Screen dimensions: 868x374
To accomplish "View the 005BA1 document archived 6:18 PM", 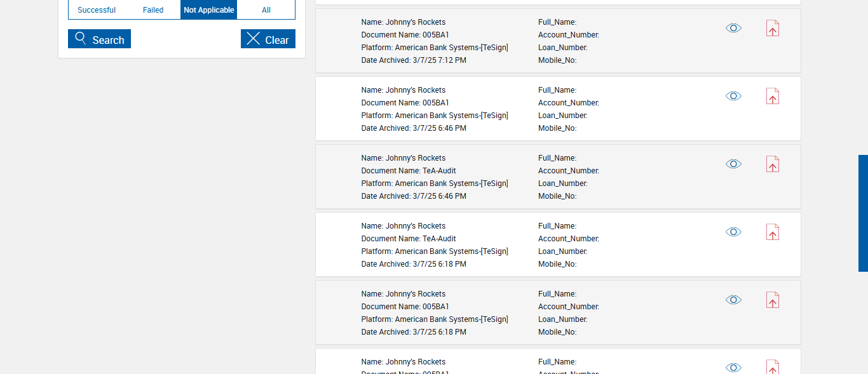I will point(733,300).
